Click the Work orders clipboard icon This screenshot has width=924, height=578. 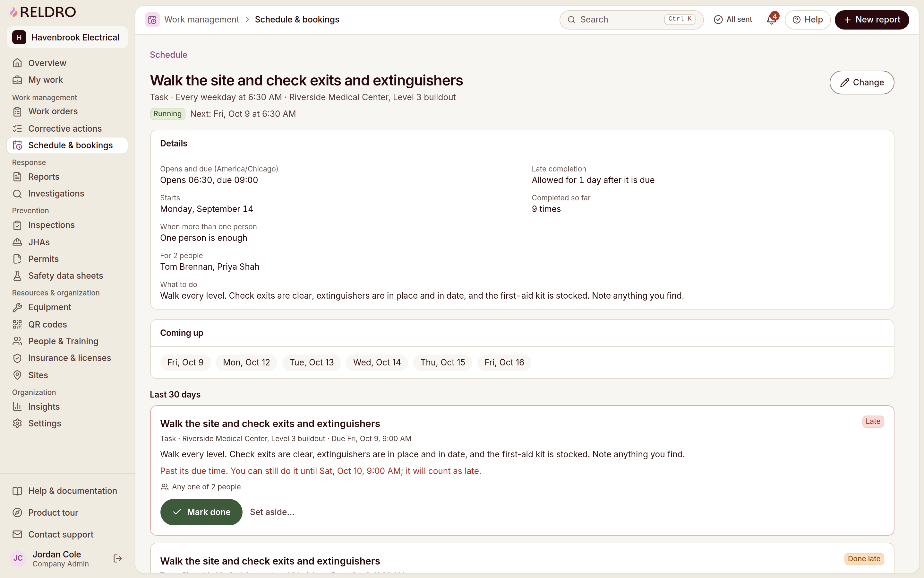[x=17, y=112]
